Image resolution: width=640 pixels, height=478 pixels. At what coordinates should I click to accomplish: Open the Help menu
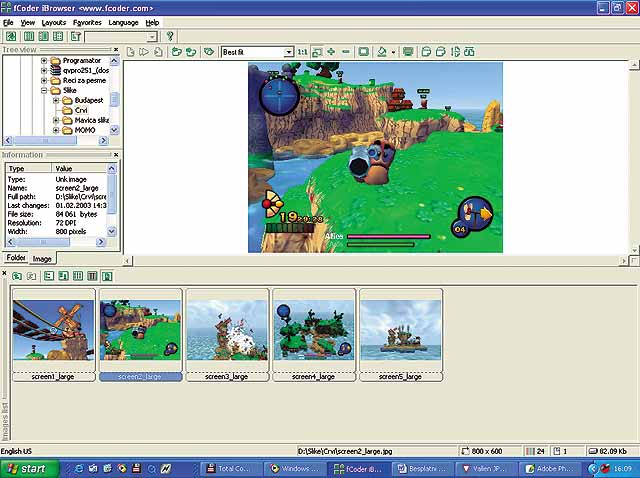pos(152,23)
